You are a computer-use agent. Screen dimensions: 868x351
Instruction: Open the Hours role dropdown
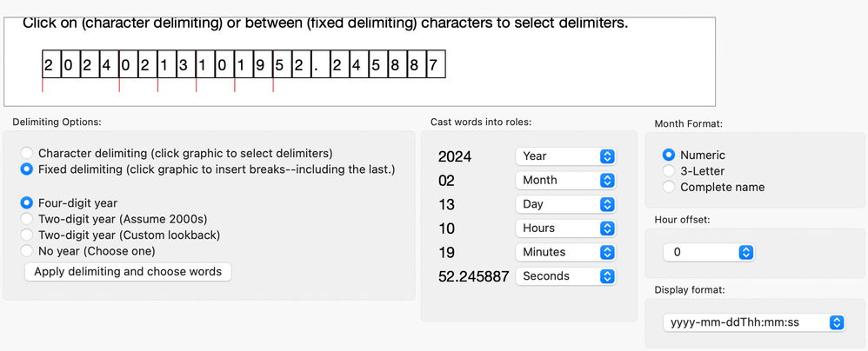(565, 228)
